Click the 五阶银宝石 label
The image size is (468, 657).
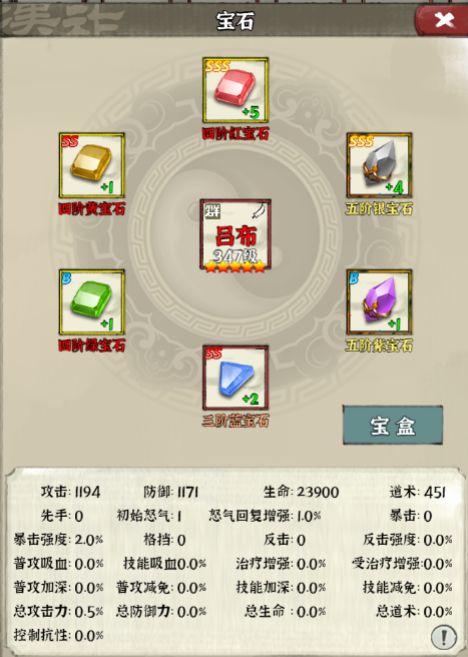pos(379,209)
